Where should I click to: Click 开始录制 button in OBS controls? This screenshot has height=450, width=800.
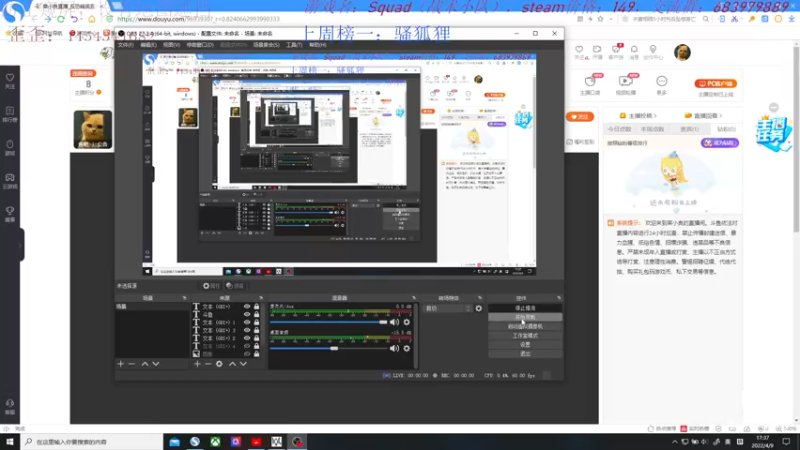pyautogui.click(x=525, y=317)
